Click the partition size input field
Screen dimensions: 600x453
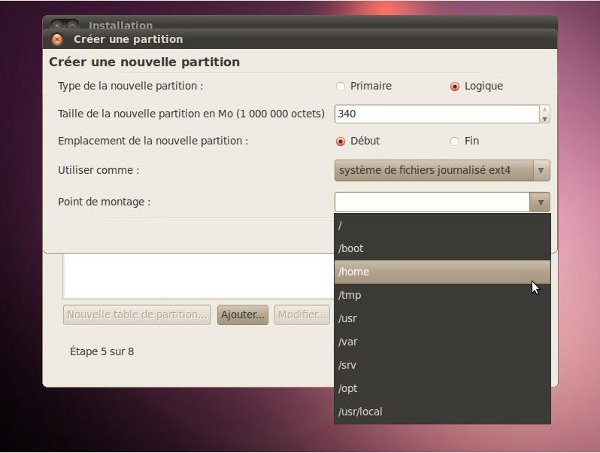click(x=435, y=114)
